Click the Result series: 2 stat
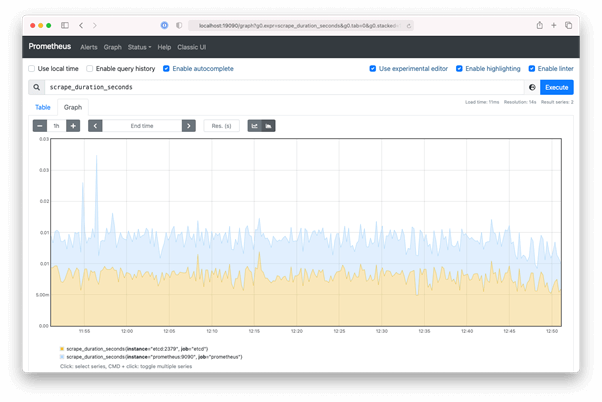The height and width of the screenshot is (402, 602). pyautogui.click(x=557, y=102)
